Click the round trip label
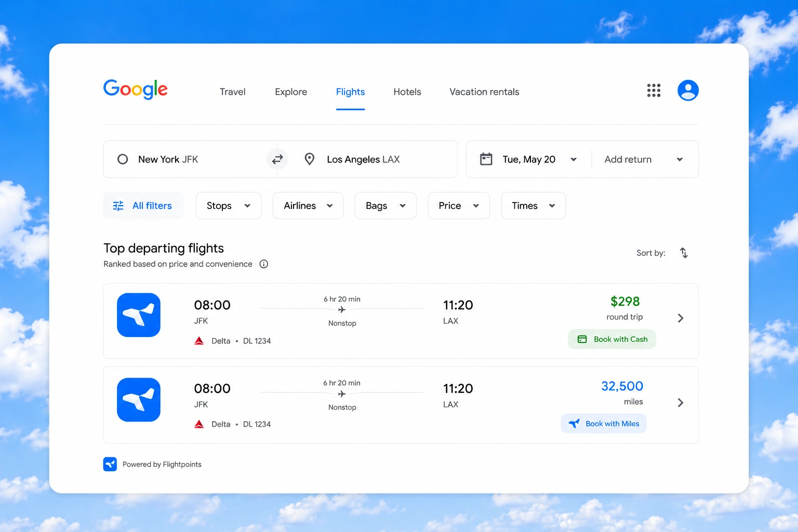The image size is (798, 532). pyautogui.click(x=624, y=317)
